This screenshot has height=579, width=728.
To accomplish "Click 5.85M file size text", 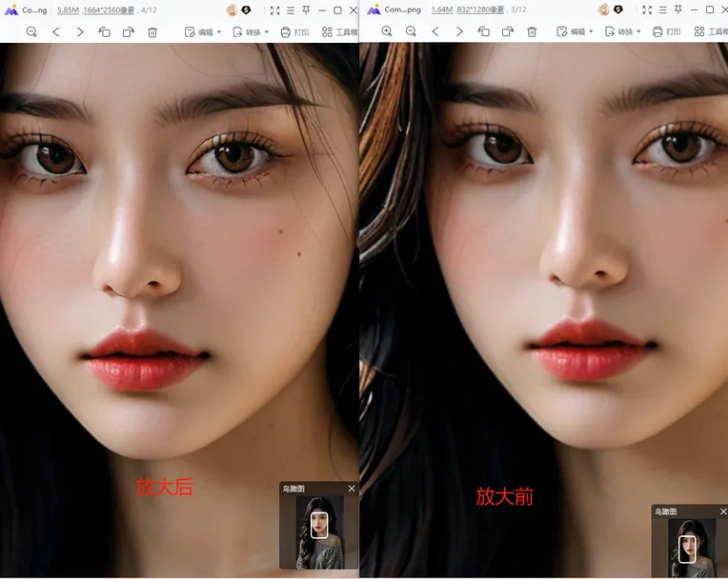I will (x=68, y=10).
